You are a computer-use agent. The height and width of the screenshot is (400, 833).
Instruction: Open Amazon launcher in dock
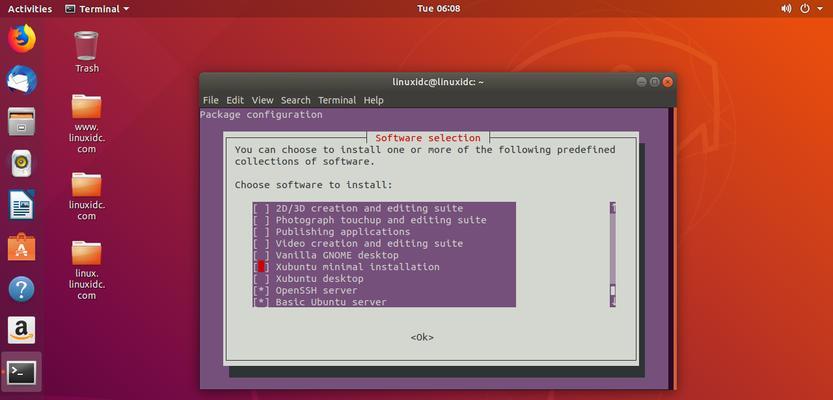[21, 330]
